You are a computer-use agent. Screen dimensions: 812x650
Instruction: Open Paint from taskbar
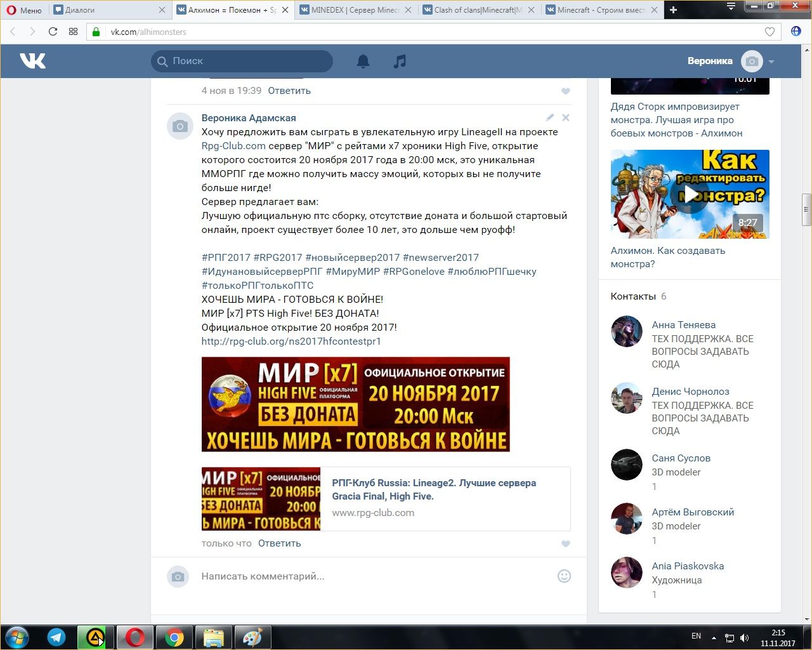click(x=253, y=637)
